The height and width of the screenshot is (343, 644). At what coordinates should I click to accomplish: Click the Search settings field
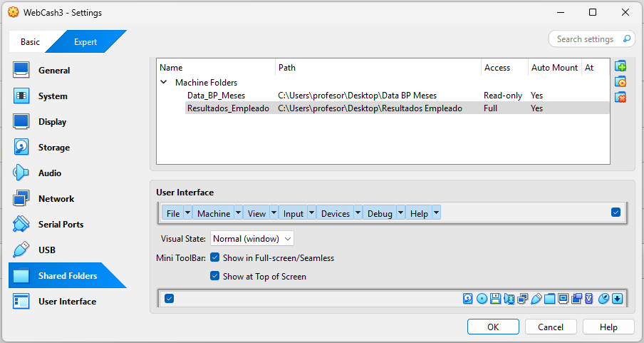591,39
